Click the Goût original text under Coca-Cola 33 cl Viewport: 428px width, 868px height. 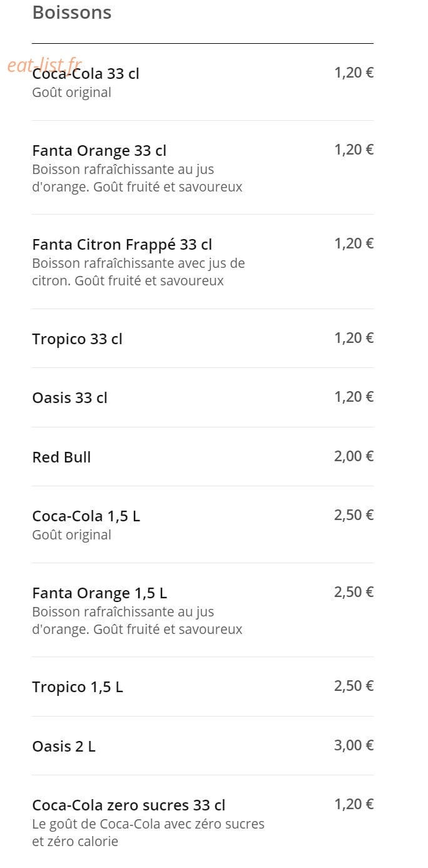click(x=71, y=93)
